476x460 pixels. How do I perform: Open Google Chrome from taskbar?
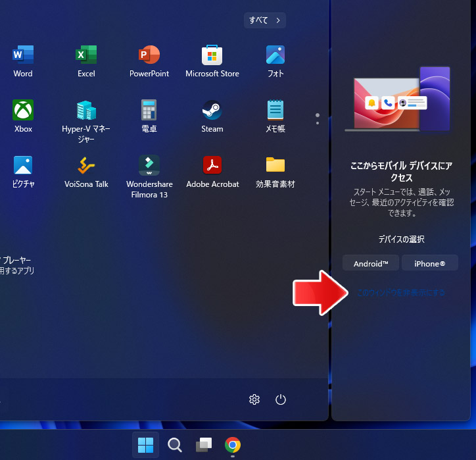233,445
